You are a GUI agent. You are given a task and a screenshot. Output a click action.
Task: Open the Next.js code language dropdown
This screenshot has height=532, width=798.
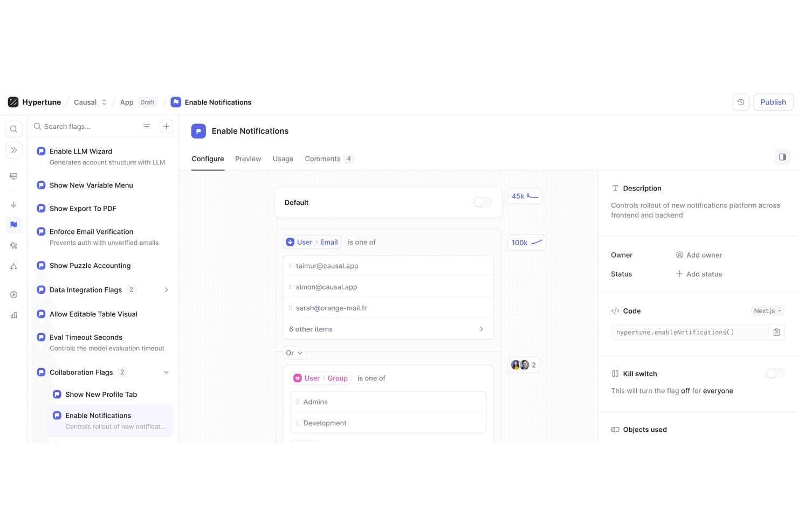point(767,311)
